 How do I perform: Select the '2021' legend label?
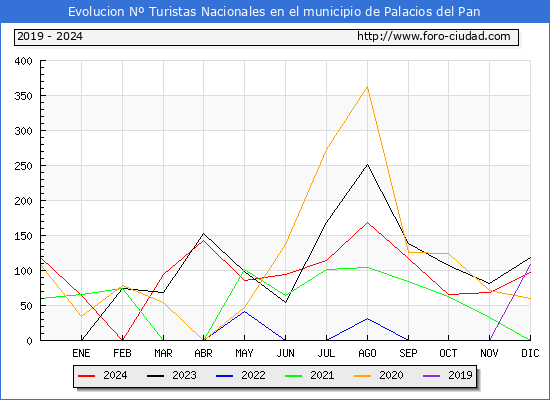point(322,375)
